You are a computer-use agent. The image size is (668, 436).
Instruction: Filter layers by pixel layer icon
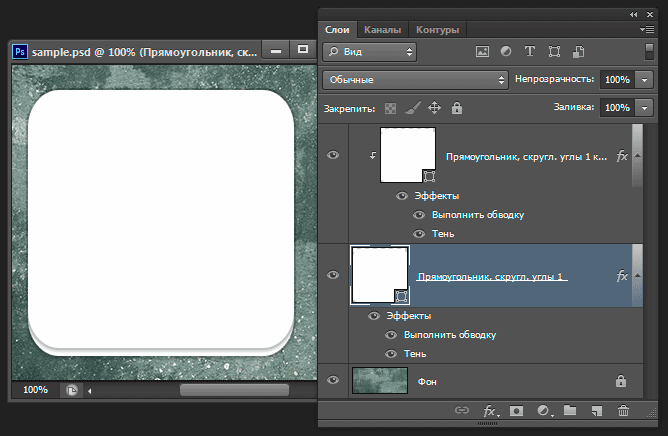482,52
